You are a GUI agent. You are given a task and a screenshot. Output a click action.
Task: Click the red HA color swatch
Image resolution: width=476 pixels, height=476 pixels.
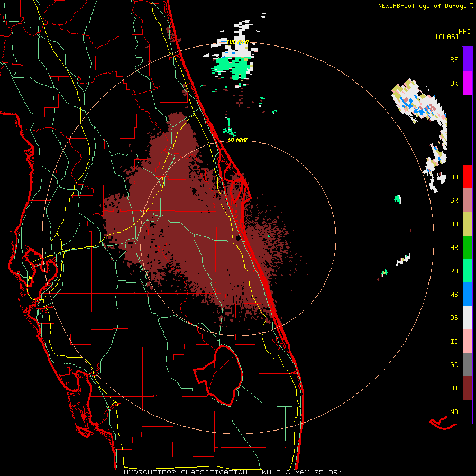tap(467, 177)
